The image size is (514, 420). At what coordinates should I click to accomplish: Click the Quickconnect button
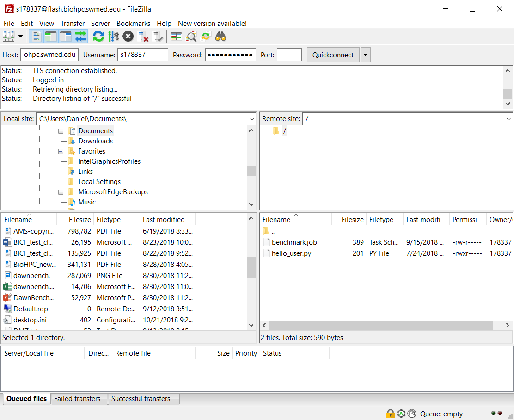333,55
